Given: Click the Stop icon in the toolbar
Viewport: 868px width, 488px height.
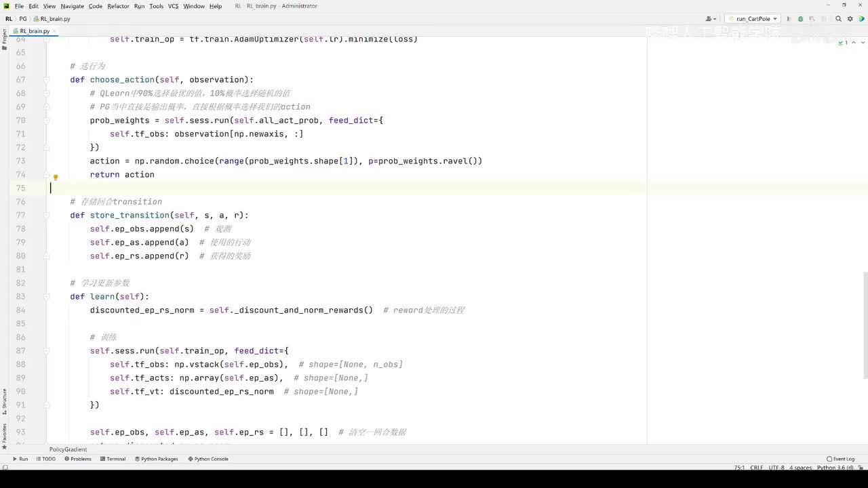Looking at the screenshot, I should coord(825,19).
